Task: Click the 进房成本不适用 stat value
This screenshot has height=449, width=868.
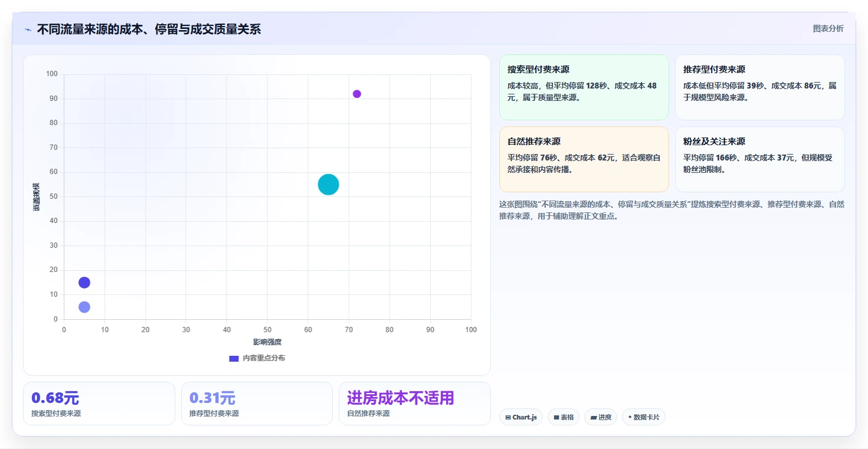Action: point(400,398)
